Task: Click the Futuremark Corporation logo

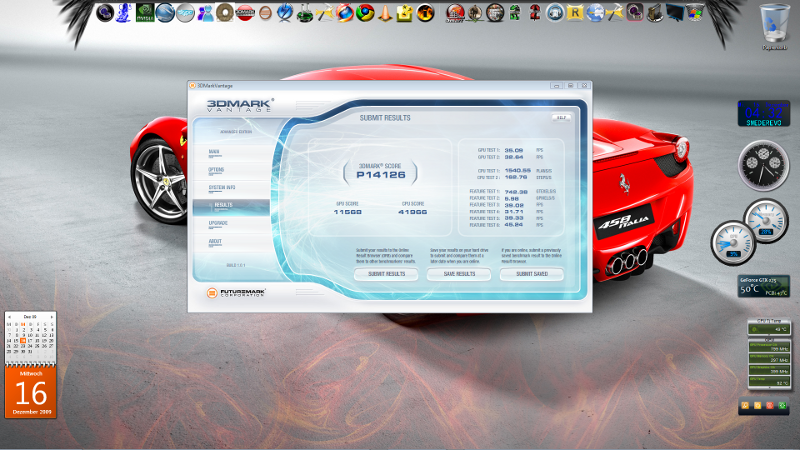Action: [x=236, y=292]
